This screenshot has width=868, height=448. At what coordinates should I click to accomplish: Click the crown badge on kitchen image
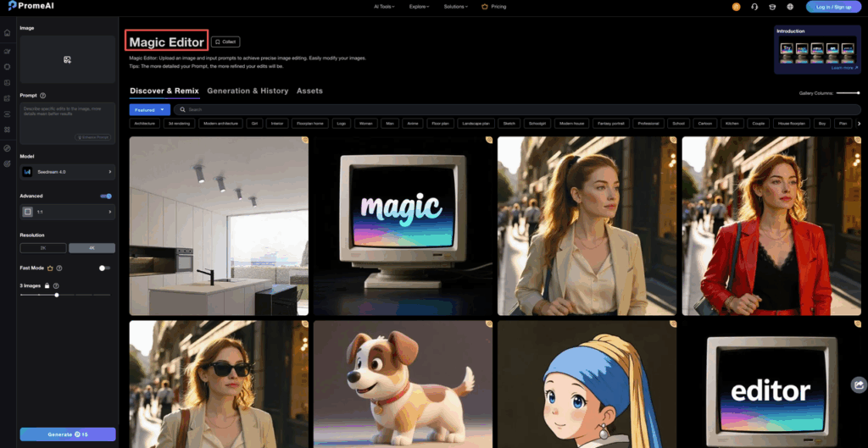click(305, 140)
